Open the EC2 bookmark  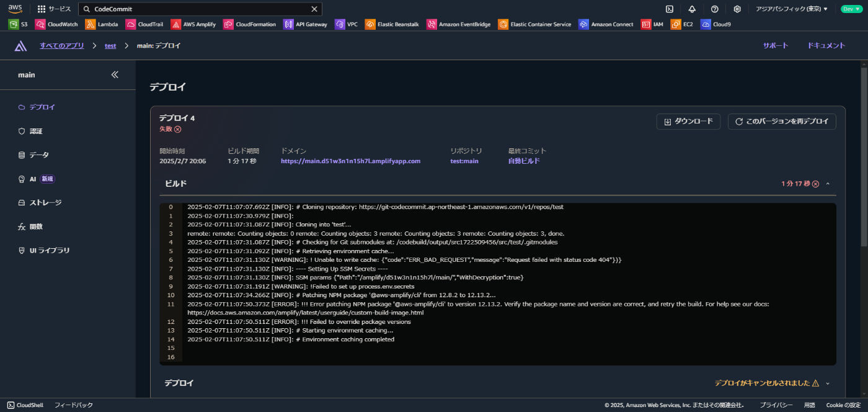(x=682, y=24)
